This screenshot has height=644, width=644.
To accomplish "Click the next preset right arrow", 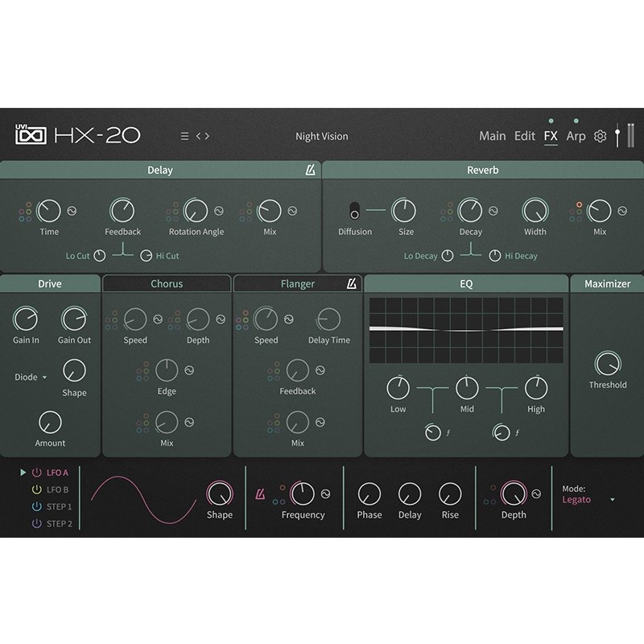I will [207, 136].
